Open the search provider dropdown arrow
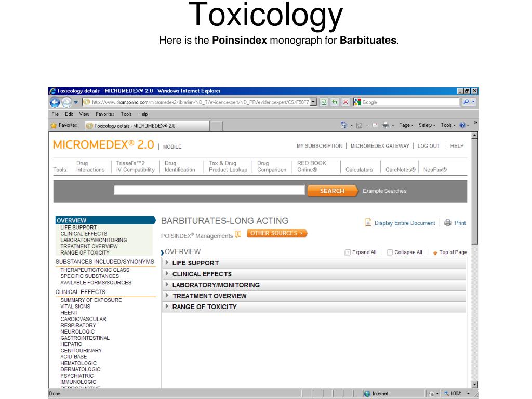The height and width of the screenshot is (399, 532). 473,102
